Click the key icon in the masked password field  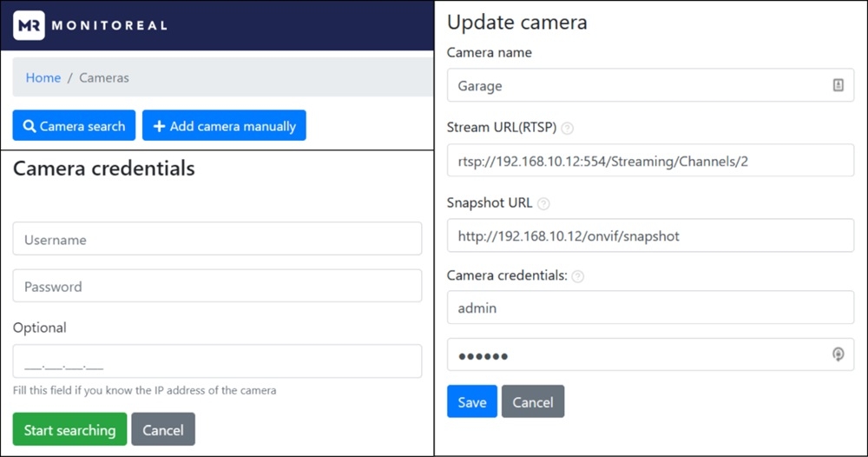[x=838, y=354]
